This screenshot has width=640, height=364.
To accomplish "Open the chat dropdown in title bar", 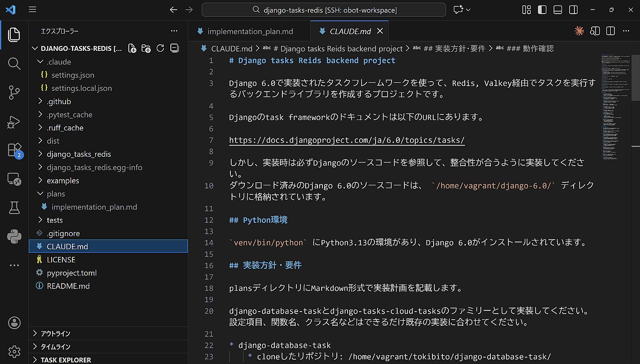I will point(468,10).
